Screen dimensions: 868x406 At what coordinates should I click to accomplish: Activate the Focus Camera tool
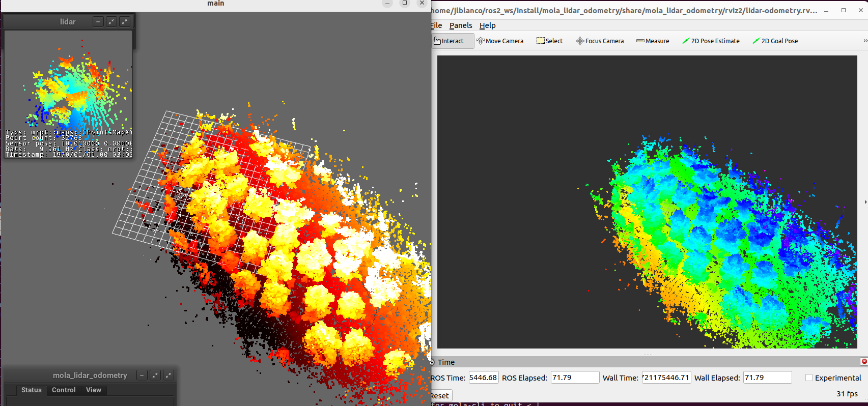(x=600, y=41)
